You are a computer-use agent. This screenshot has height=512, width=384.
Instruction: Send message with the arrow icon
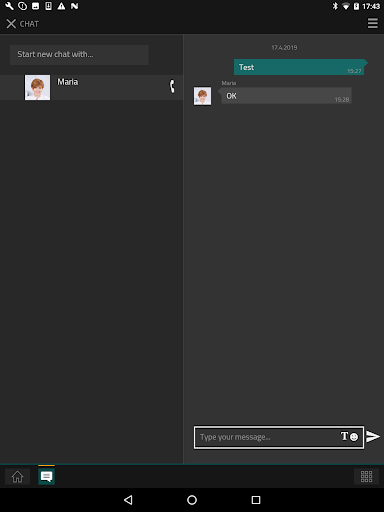click(373, 436)
